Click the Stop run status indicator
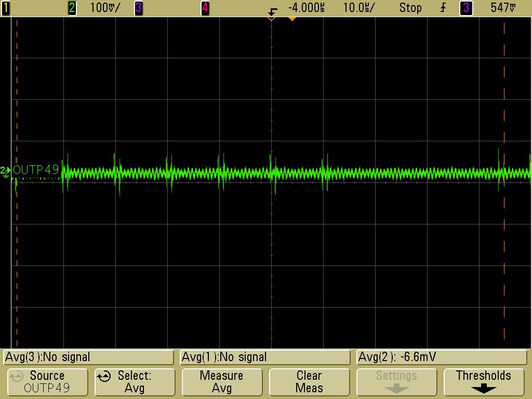 coord(410,8)
